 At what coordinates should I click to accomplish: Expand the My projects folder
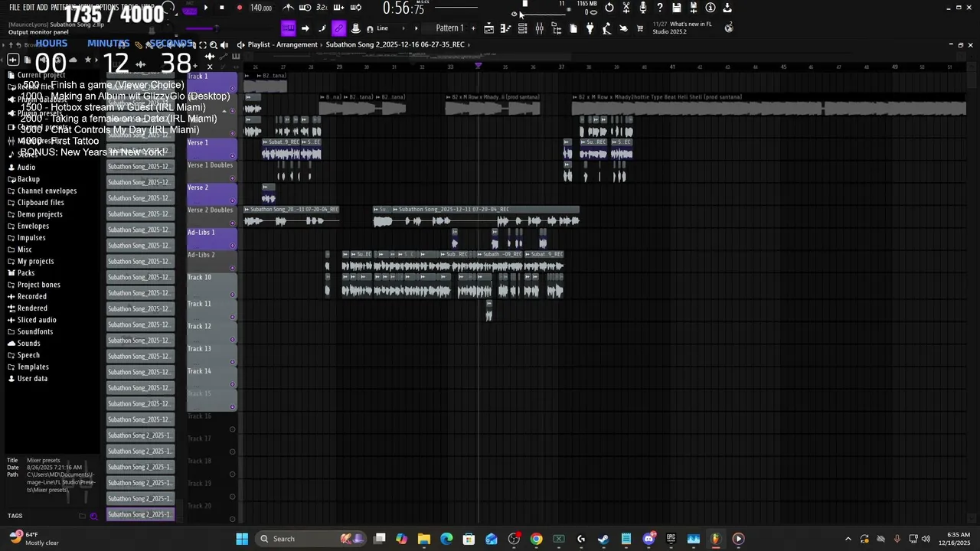coord(31,261)
